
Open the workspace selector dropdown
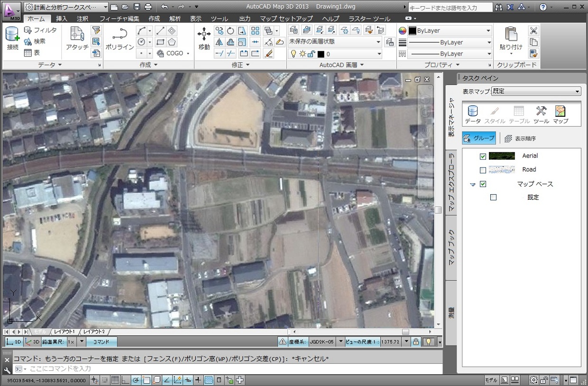66,7
